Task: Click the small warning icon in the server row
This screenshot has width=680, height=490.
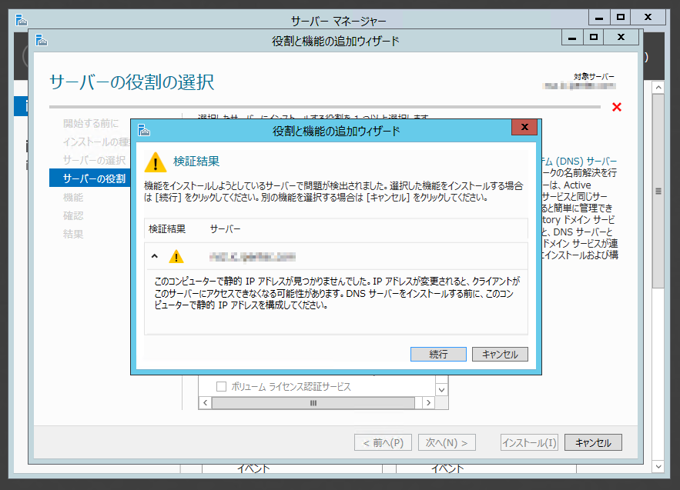Action: click(x=176, y=257)
